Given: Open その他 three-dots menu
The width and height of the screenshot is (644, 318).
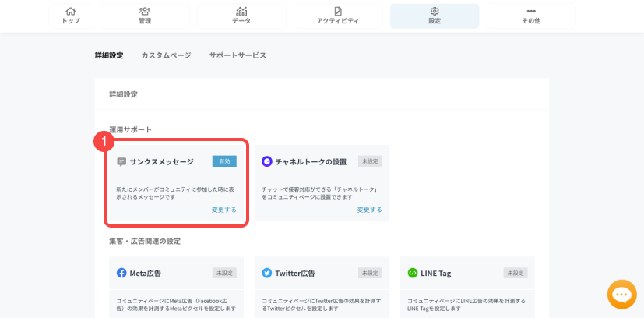Looking at the screenshot, I should tap(531, 12).
